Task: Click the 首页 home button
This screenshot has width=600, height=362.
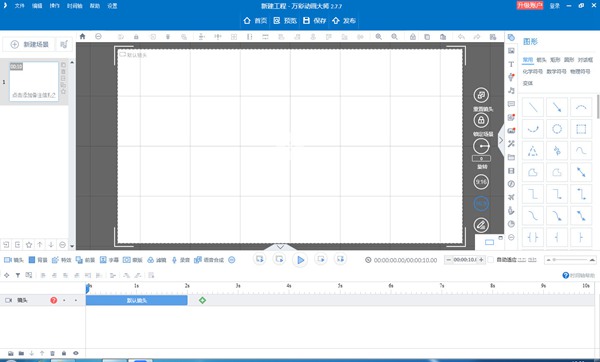Action: coord(255,21)
